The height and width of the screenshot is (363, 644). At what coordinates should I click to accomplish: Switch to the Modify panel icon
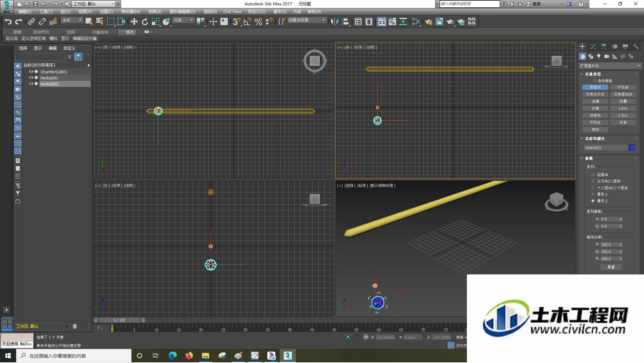click(593, 47)
